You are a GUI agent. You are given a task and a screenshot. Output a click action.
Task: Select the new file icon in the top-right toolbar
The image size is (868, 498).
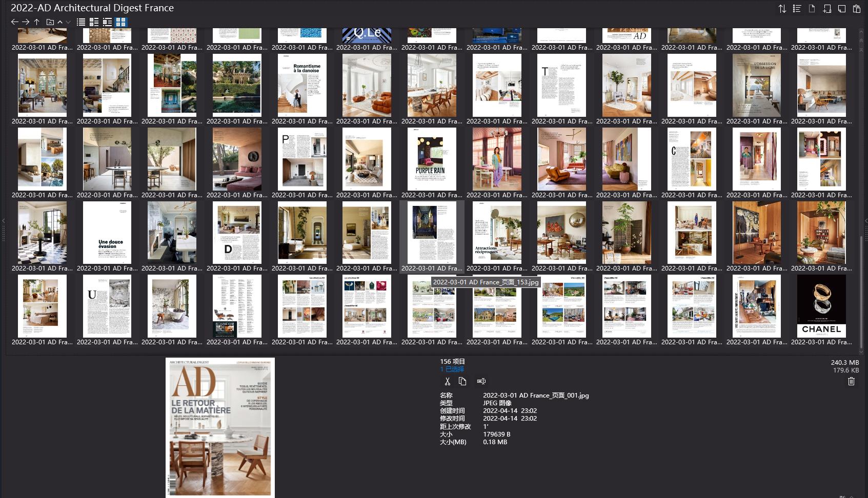(811, 8)
